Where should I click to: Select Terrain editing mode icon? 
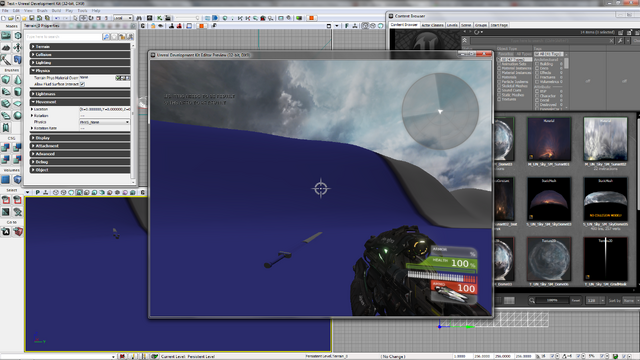[x=6, y=48]
